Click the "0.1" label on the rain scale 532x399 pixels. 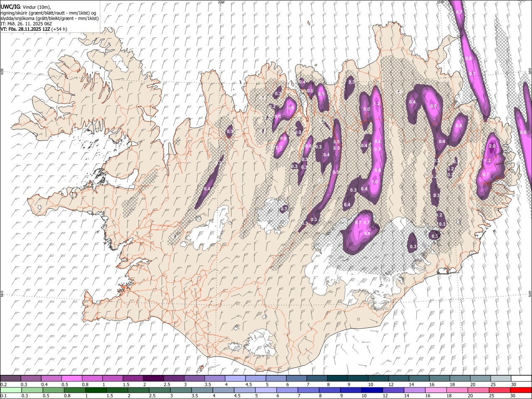pyautogui.click(x=4, y=396)
